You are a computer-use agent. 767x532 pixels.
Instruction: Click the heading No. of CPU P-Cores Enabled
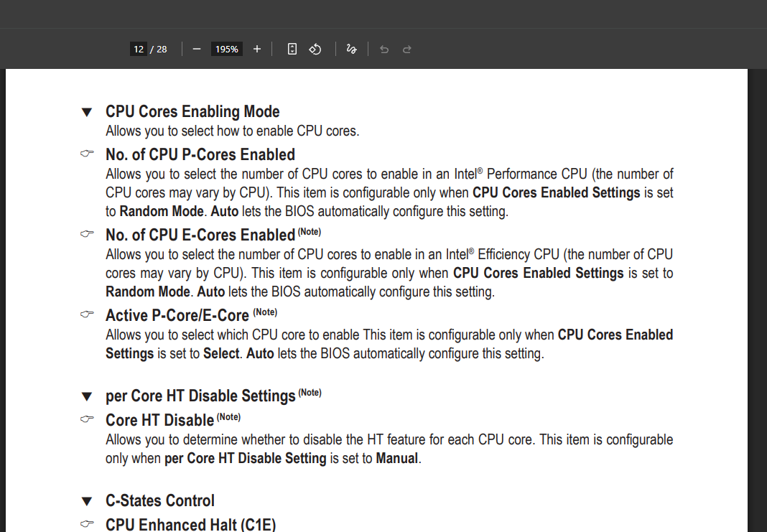tap(200, 154)
